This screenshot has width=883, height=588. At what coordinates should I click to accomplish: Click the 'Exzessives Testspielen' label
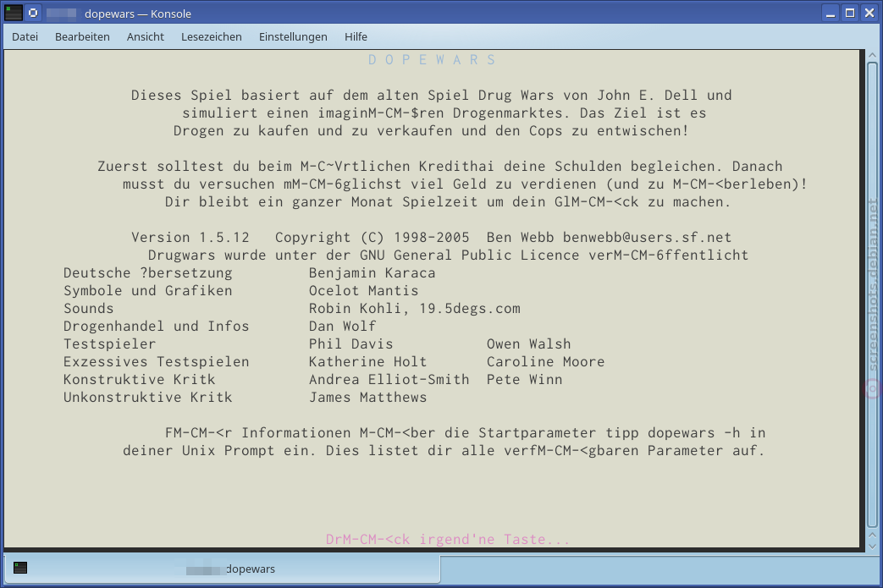(156, 362)
